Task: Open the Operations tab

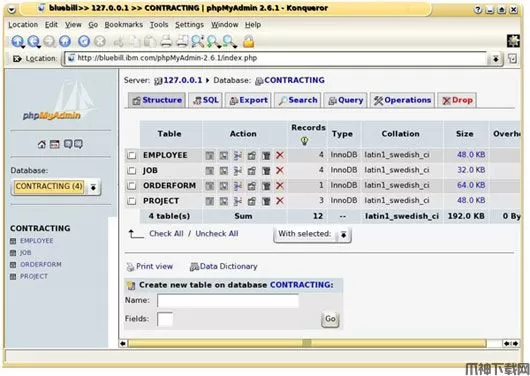Action: [402, 100]
